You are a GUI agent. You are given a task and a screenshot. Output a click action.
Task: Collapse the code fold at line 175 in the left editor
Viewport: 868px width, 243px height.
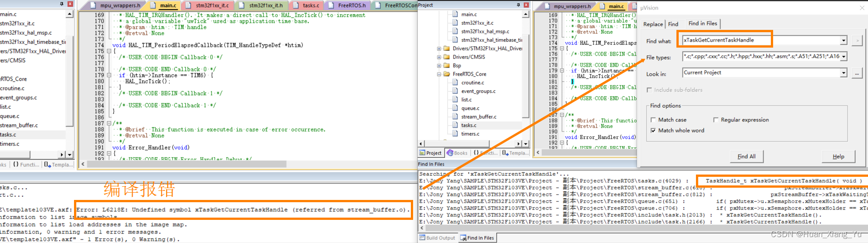tap(109, 51)
